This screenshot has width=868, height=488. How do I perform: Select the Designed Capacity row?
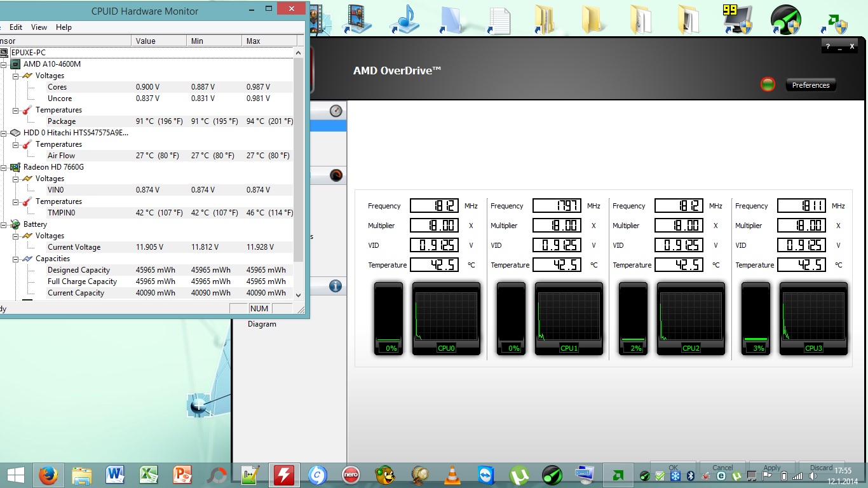147,270
